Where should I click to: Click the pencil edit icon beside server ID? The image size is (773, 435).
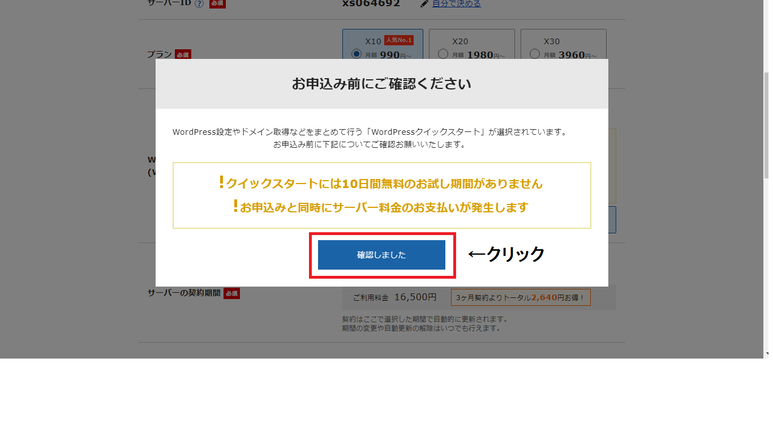424,4
